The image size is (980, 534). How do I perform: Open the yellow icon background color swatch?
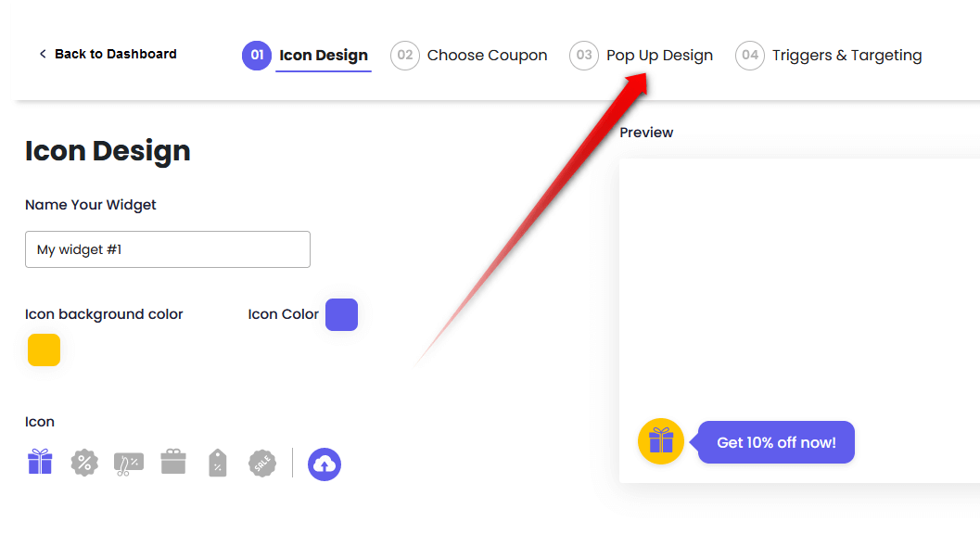click(x=44, y=350)
